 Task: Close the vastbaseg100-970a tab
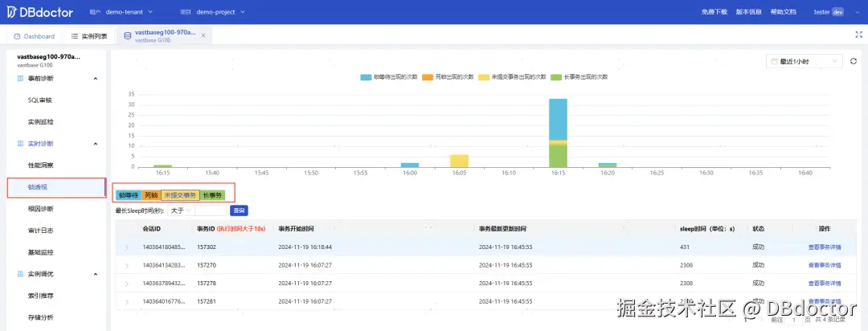(x=203, y=35)
